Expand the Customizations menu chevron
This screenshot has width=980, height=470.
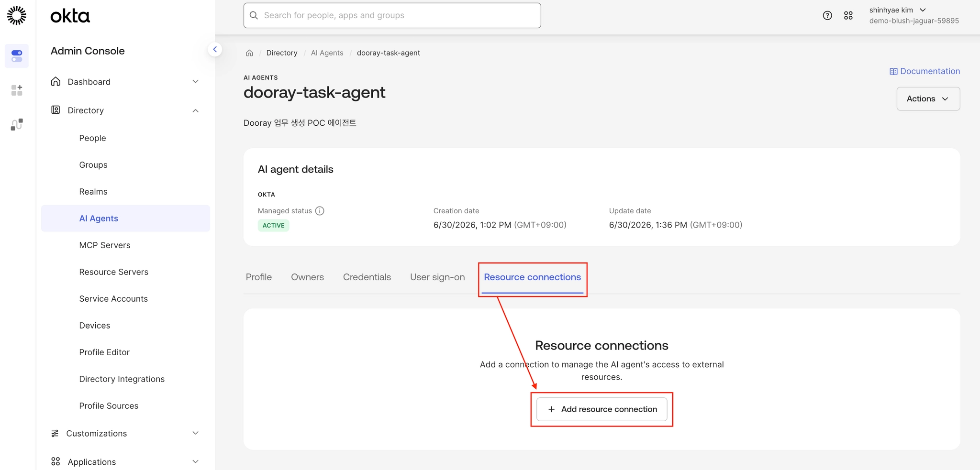(x=195, y=433)
